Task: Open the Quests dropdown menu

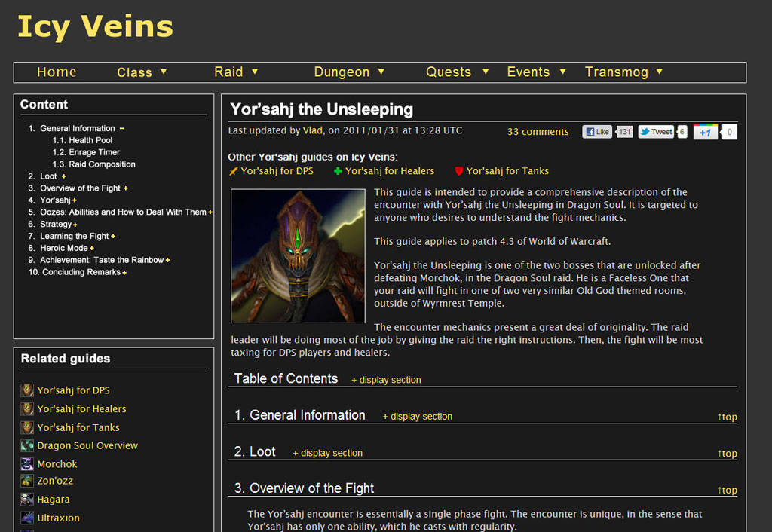Action: click(457, 72)
